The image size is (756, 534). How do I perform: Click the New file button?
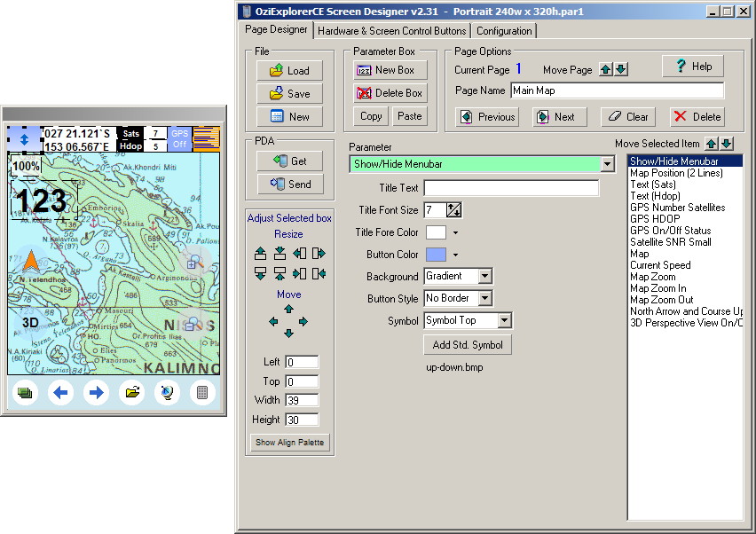coord(289,116)
